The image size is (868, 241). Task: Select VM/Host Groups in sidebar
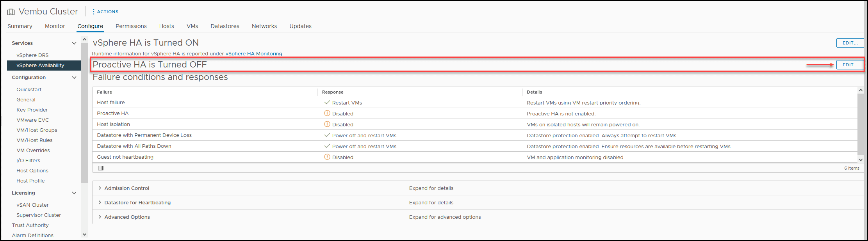point(37,130)
